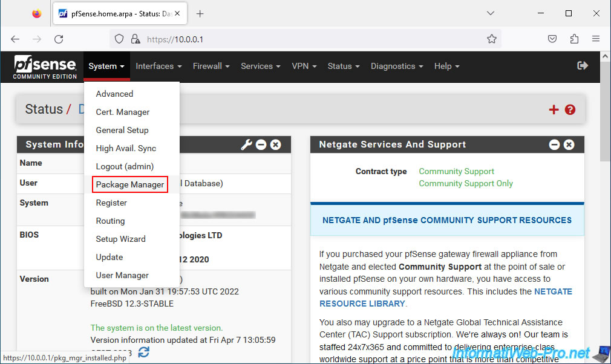Click the Status breadcrumb heading
This screenshot has width=611, height=364.
(x=44, y=109)
